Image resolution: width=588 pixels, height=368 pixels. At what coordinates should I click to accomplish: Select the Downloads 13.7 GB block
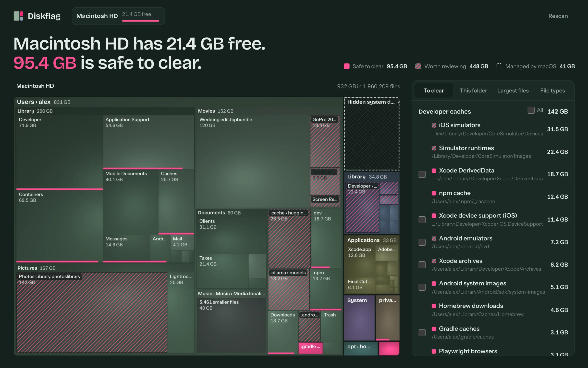pos(283,332)
